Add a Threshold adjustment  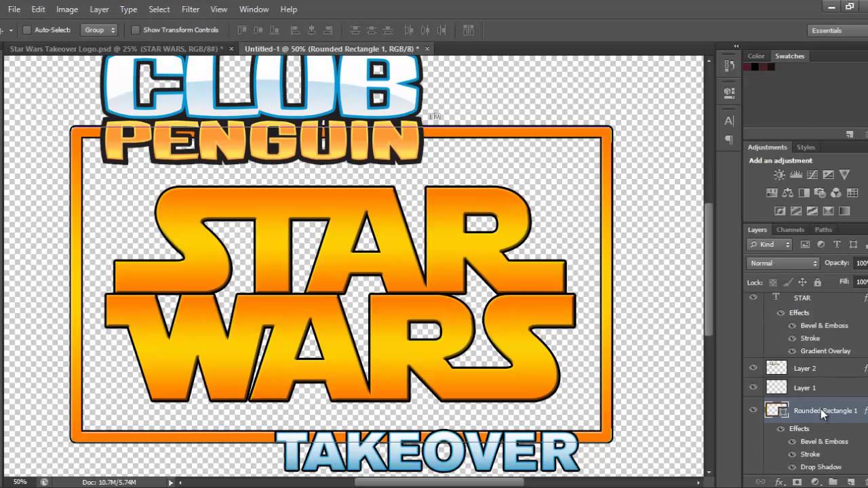pyautogui.click(x=812, y=211)
